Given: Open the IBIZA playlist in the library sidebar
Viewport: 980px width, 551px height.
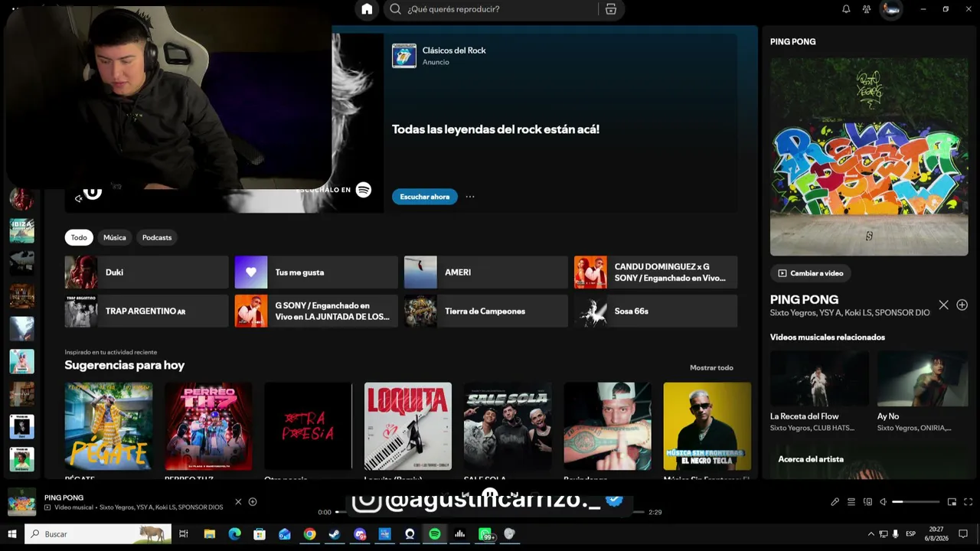Looking at the screenshot, I should (21, 230).
